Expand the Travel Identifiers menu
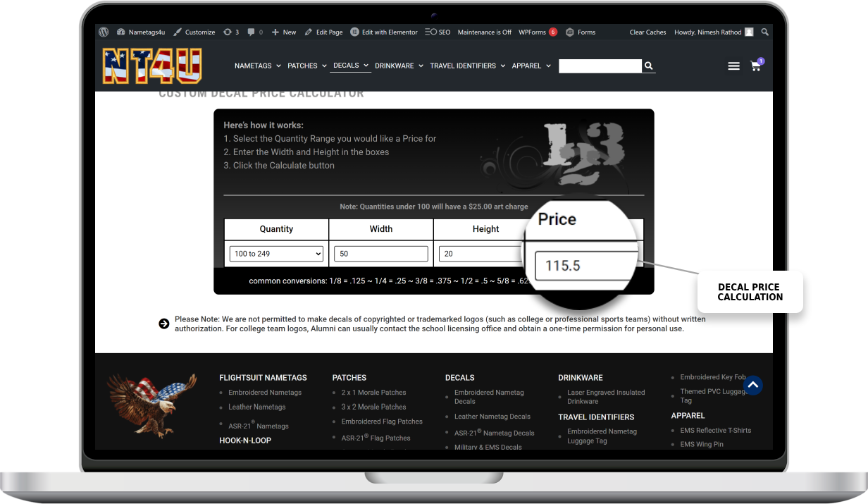 [467, 66]
